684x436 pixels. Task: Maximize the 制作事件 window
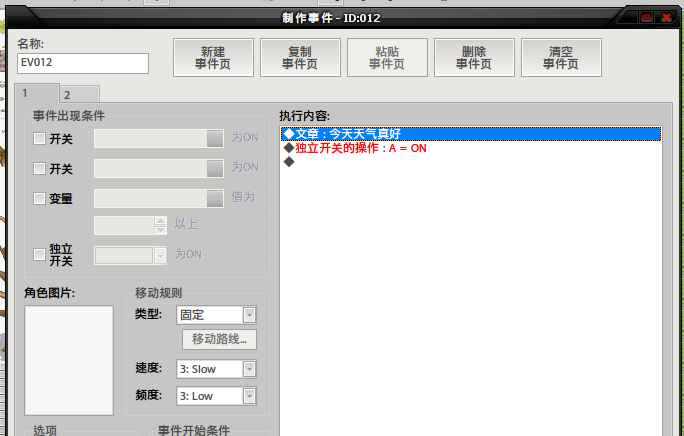point(646,17)
